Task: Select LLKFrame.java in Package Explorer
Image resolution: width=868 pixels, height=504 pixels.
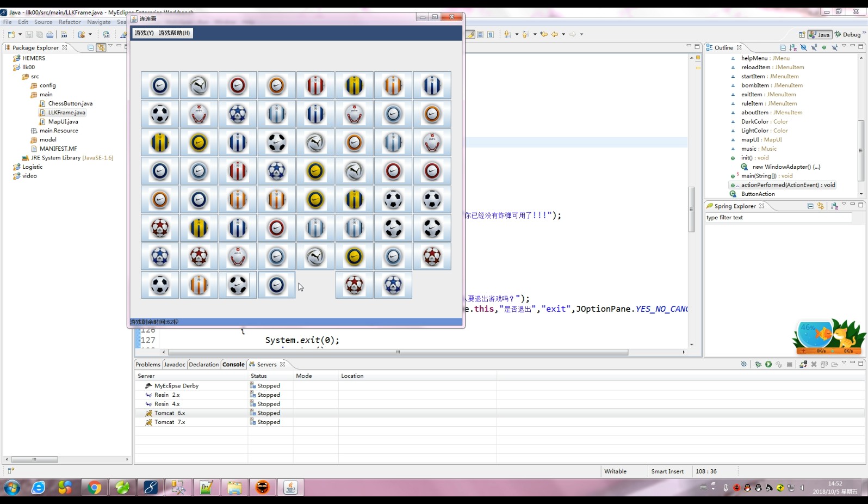Action: [x=63, y=113]
